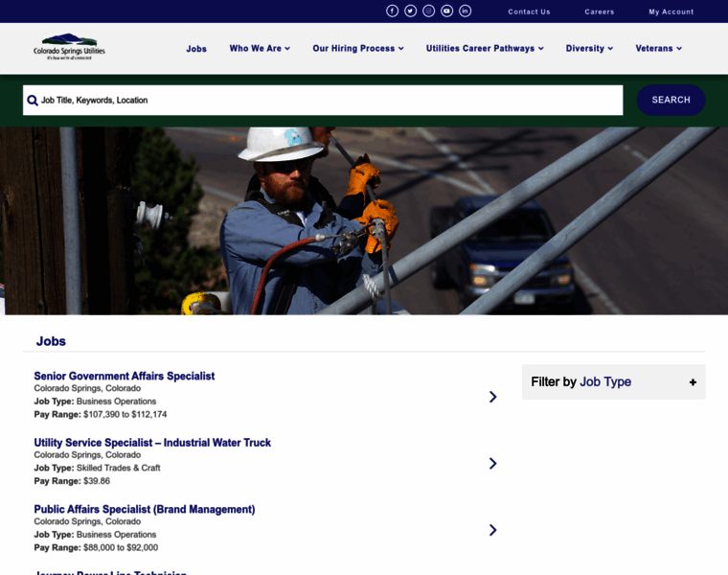Click the SEARCH button
Image resolution: width=728 pixels, height=575 pixels.
pos(671,100)
